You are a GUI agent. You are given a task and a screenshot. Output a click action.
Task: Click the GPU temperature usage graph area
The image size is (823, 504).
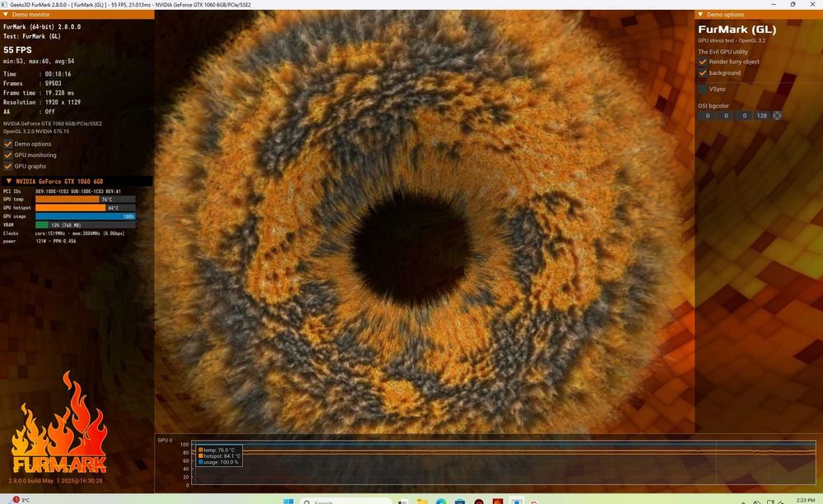(504, 463)
